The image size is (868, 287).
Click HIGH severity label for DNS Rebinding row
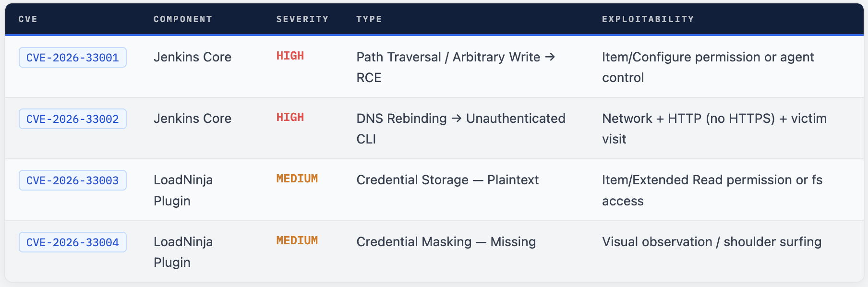[290, 118]
